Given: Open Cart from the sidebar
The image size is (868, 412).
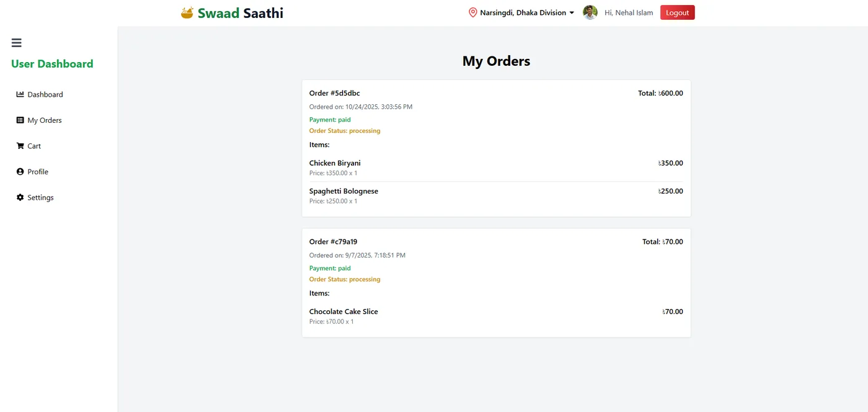Looking at the screenshot, I should point(34,146).
